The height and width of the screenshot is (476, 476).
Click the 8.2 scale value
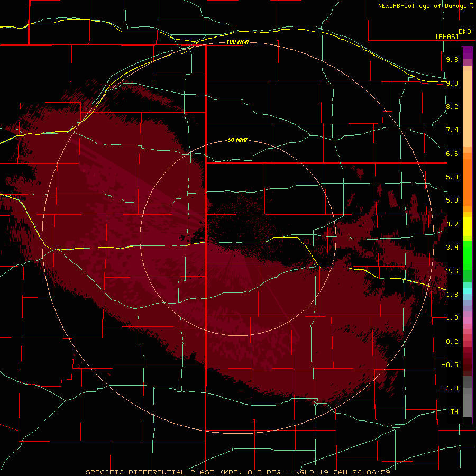point(452,106)
